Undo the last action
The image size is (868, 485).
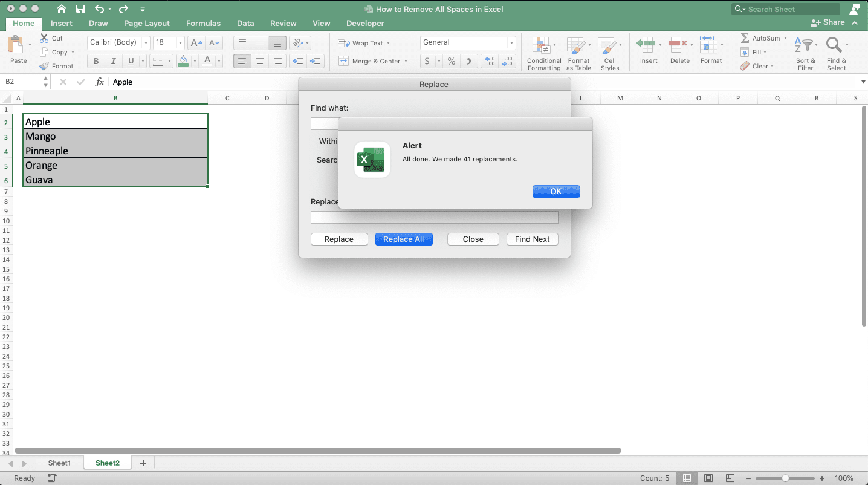coord(100,9)
